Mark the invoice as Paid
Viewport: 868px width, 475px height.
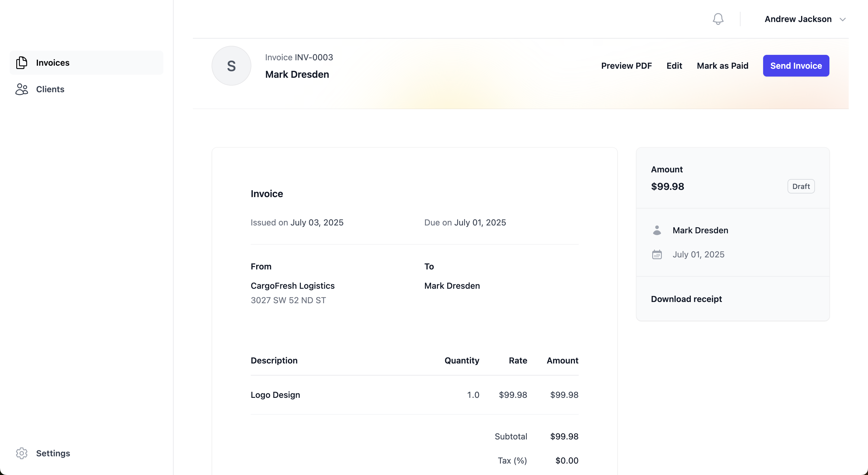click(x=722, y=66)
